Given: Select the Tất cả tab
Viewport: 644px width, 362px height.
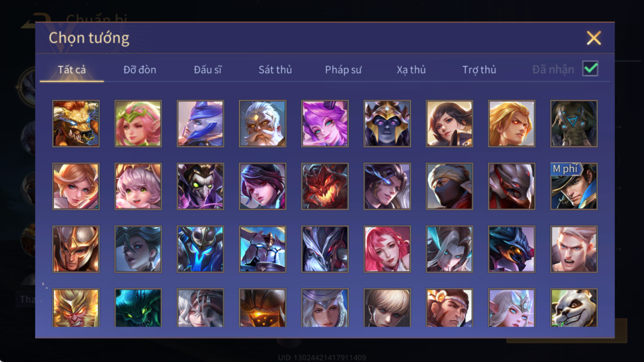Looking at the screenshot, I should click(x=72, y=70).
